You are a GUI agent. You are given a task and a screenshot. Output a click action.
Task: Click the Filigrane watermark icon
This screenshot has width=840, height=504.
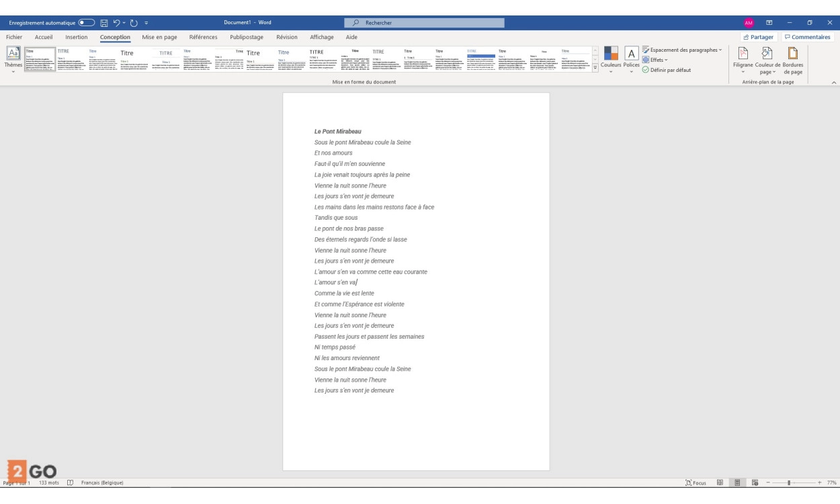743,55
